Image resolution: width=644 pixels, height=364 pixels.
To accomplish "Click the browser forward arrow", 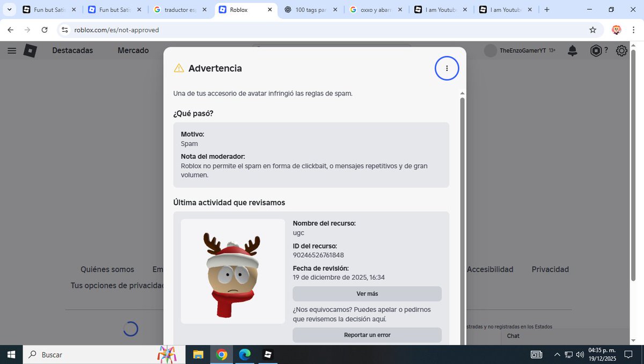I will tap(27, 30).
